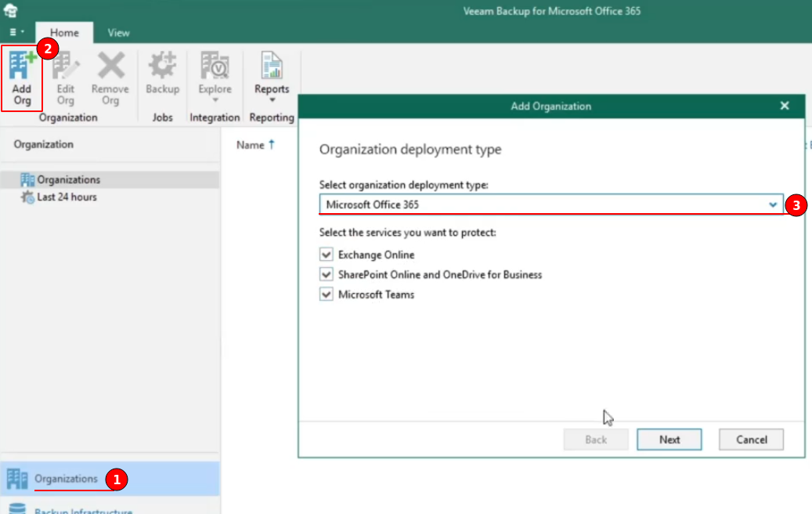
Task: Select the Organizations tree node
Action: tap(110, 179)
